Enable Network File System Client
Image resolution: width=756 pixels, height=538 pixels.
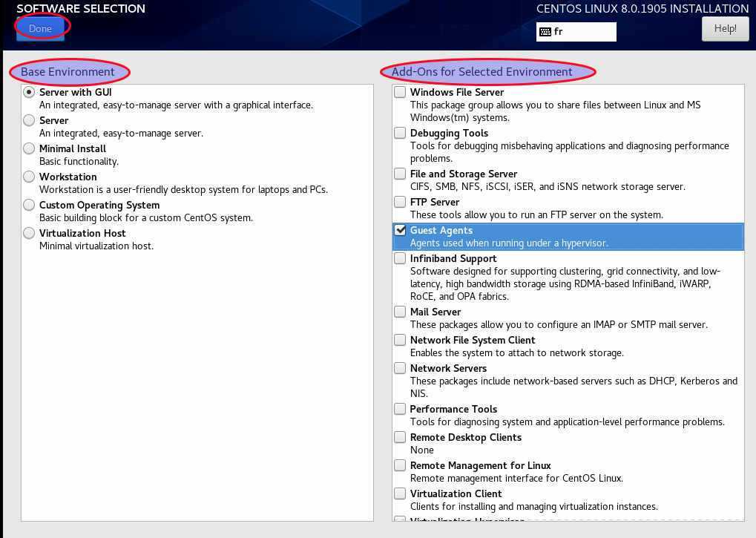(x=401, y=341)
